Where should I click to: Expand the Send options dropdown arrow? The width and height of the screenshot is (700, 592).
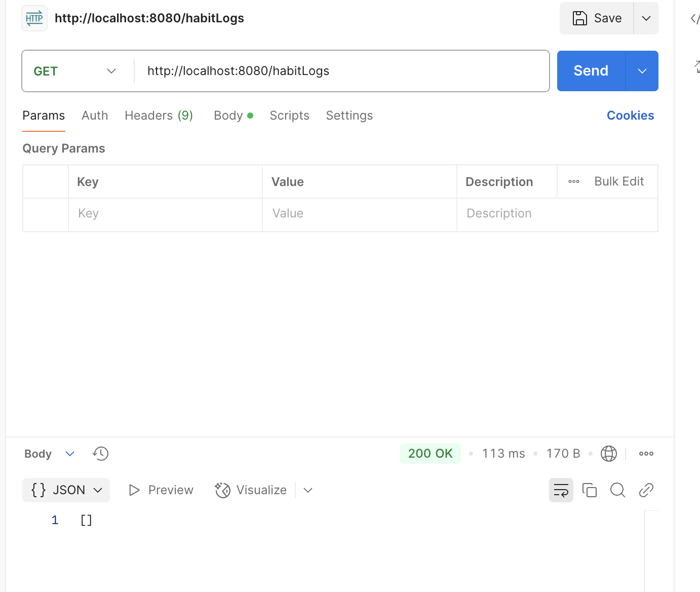click(x=642, y=71)
